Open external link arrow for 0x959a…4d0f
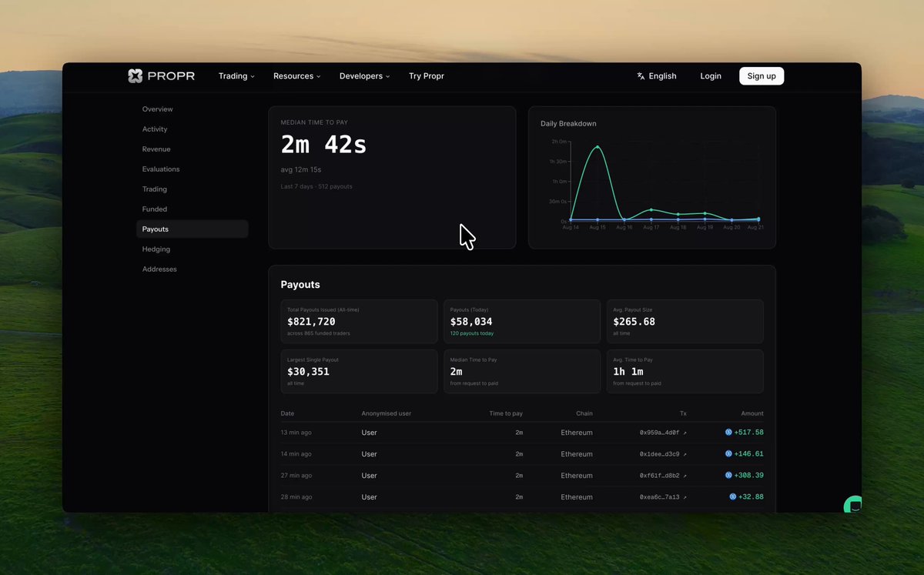 (685, 433)
